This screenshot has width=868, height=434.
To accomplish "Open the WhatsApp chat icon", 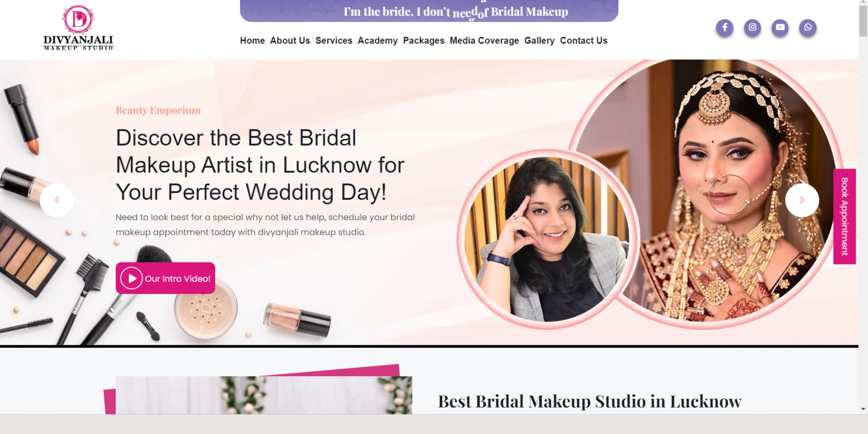I will (808, 27).
